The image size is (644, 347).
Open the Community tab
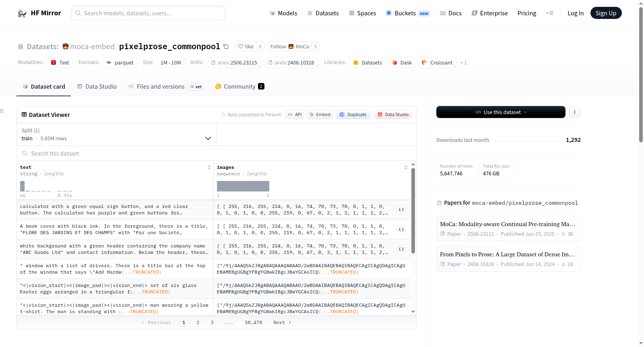tap(239, 87)
